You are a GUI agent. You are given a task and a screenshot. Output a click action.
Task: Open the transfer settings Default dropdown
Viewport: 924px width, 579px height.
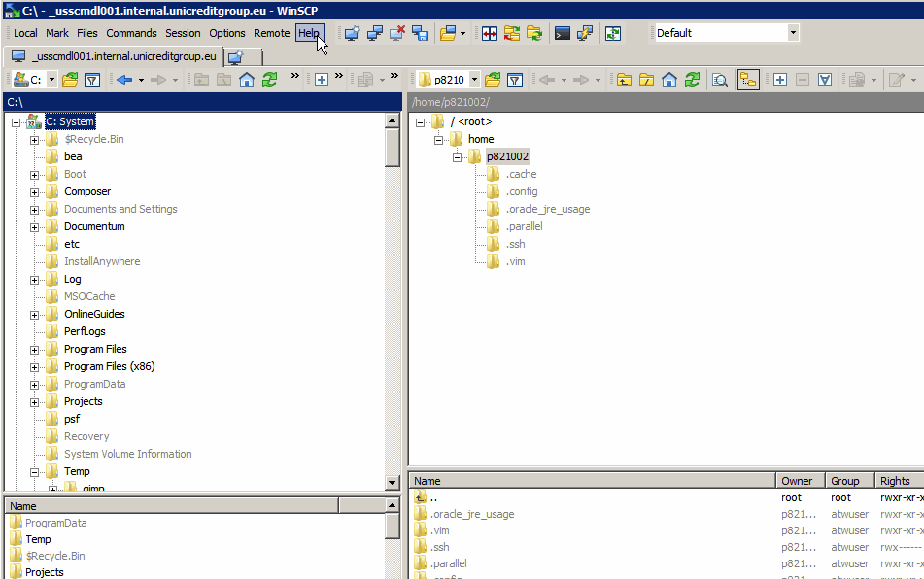tap(793, 33)
